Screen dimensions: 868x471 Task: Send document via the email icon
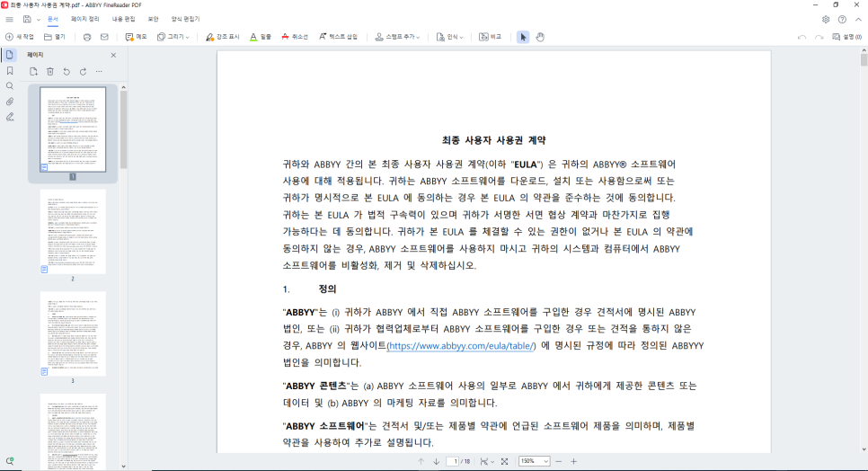click(104, 37)
